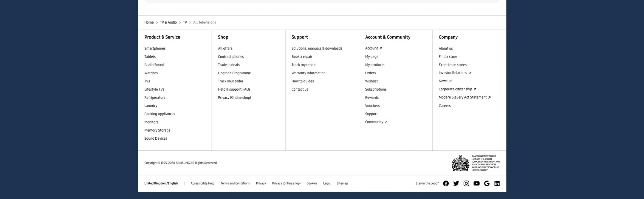Open Samsung's Facebook page icon
The height and width of the screenshot is (199, 644).
click(446, 183)
